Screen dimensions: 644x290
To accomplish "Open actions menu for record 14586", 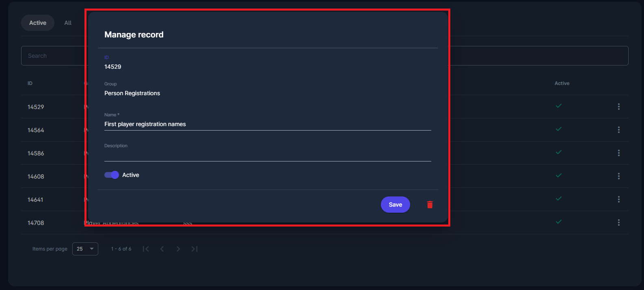I will 618,153.
